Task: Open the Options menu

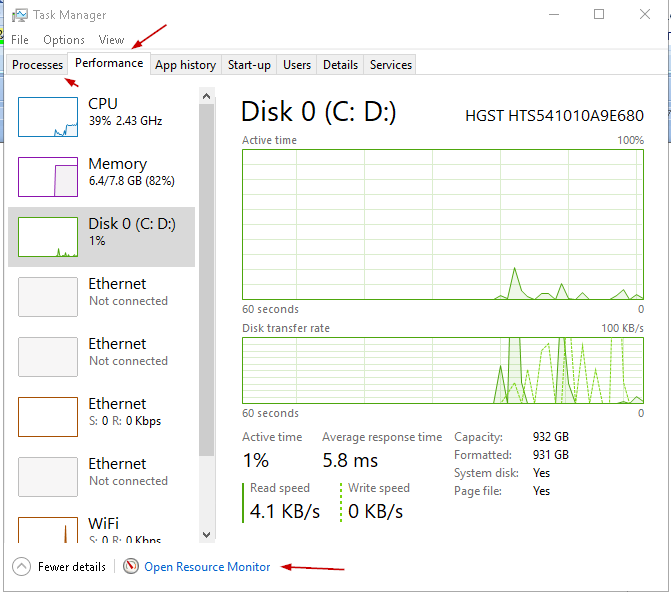Action: pyautogui.click(x=64, y=40)
